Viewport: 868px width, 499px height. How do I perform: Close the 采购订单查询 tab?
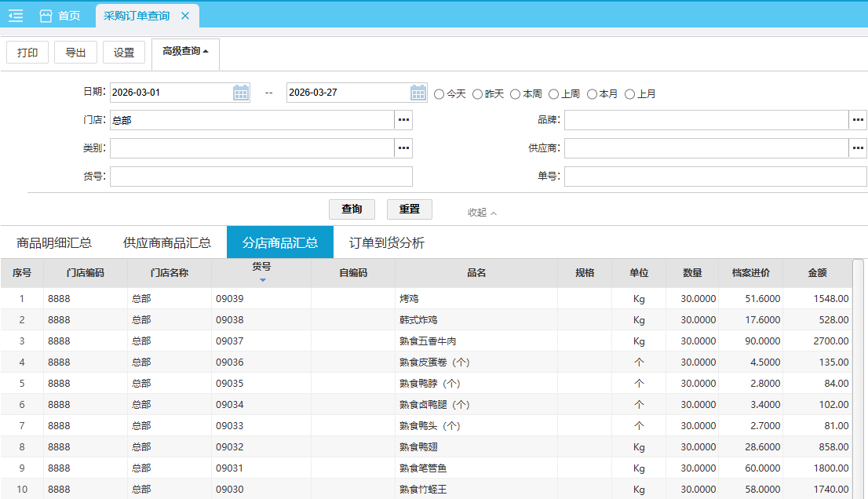185,16
